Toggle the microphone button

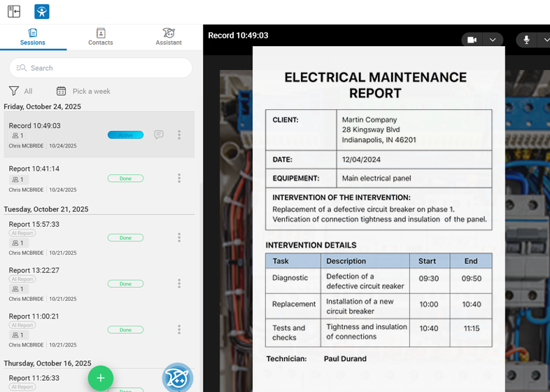coord(527,41)
